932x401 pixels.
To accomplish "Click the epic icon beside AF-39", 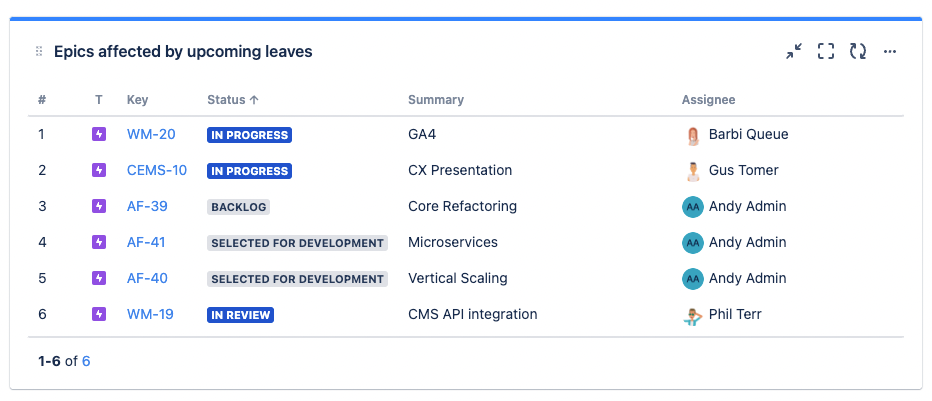I will pos(99,206).
